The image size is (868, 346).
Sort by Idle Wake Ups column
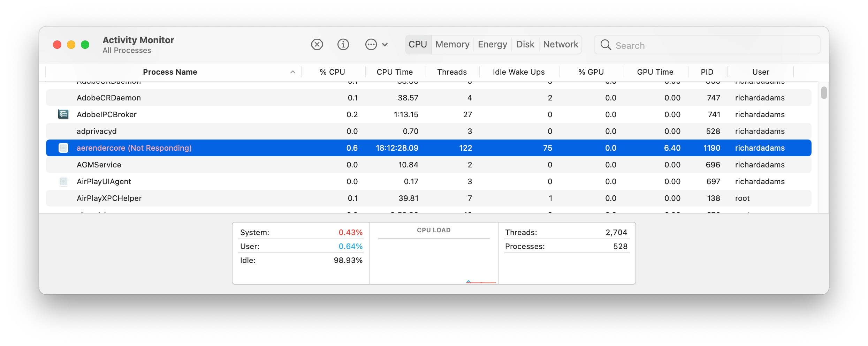tap(519, 72)
